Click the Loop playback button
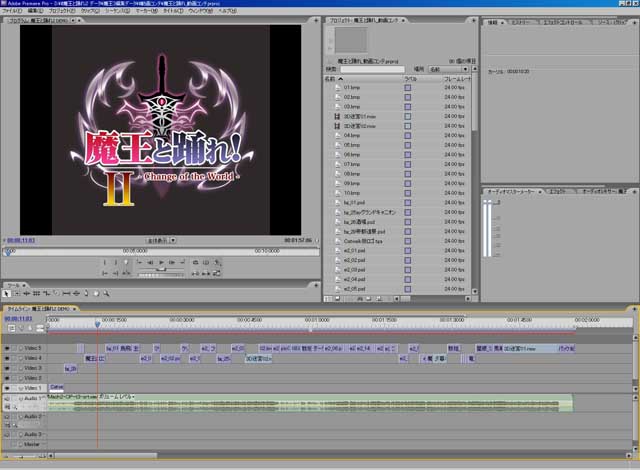Screen dimensions: 640x470 pos(195,262)
